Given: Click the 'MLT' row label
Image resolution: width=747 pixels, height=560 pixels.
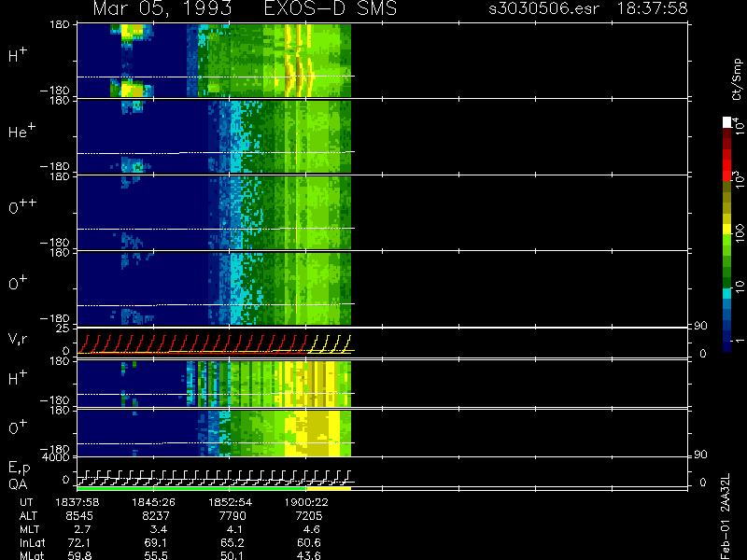Looking at the screenshot, I should tap(29, 529).
